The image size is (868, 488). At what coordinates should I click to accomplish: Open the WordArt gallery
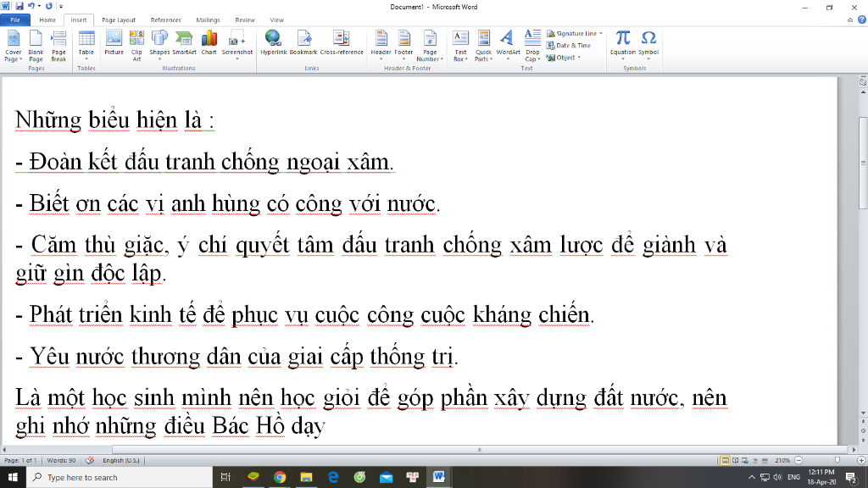coord(508,46)
